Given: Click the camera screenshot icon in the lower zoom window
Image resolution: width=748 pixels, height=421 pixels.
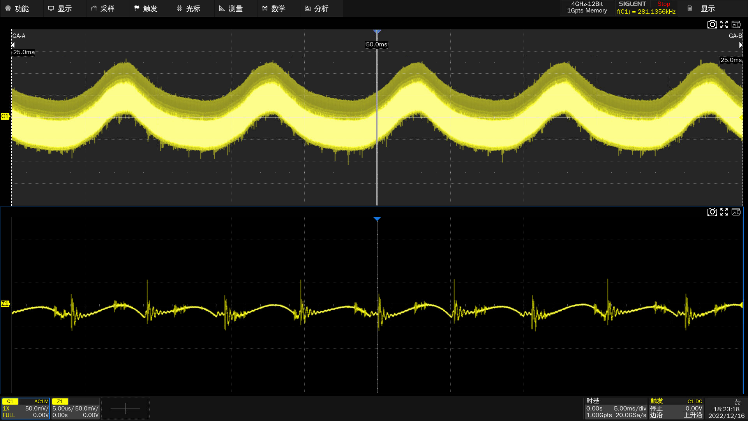Looking at the screenshot, I should tap(712, 212).
